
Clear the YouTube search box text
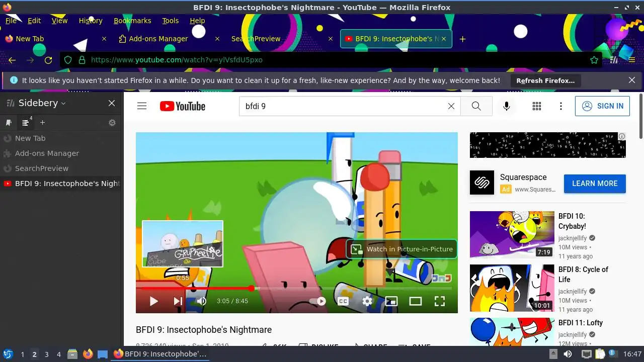coord(451,106)
